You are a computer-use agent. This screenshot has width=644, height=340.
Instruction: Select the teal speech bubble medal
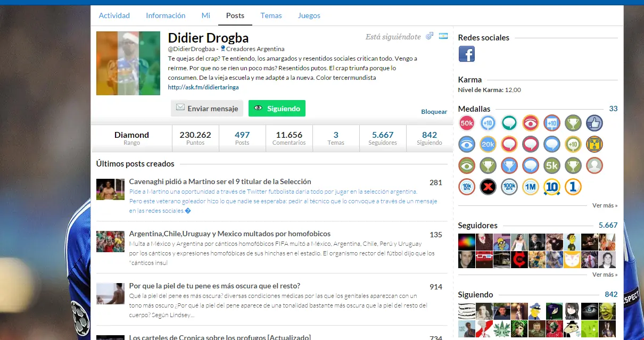[x=509, y=123]
